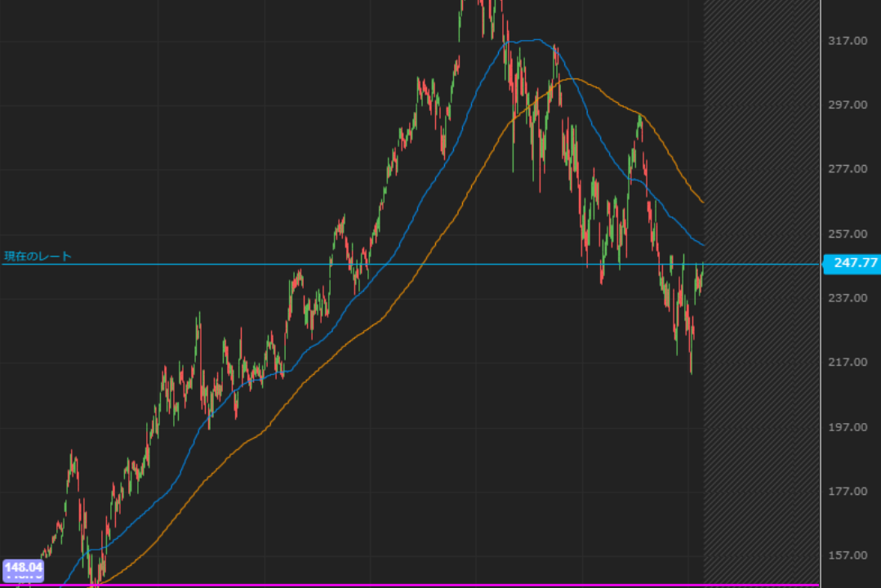Image resolution: width=881 pixels, height=588 pixels.
Task: Click the lowest recent candle wick near 217
Action: point(691,366)
